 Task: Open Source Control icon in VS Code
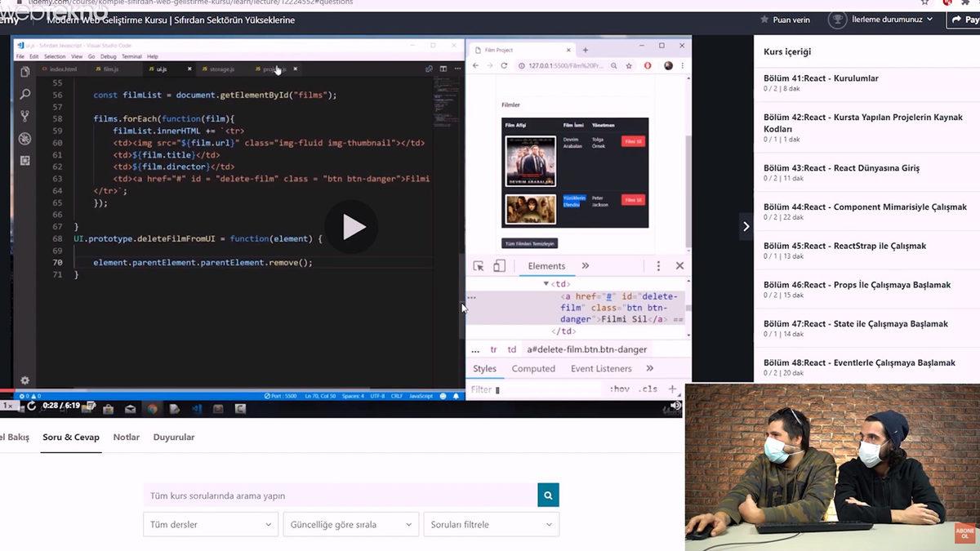(x=24, y=116)
